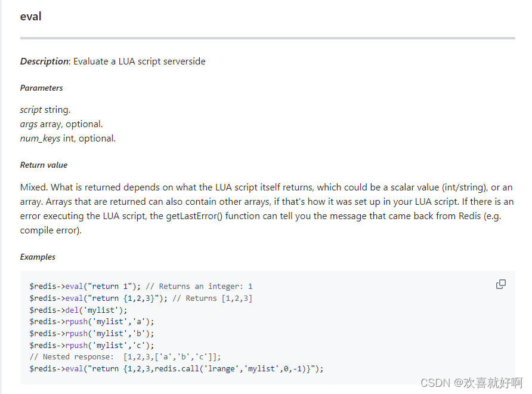Click the eval "return {1,2,3}" code line
This screenshot has height=394, width=532.
click(x=141, y=298)
